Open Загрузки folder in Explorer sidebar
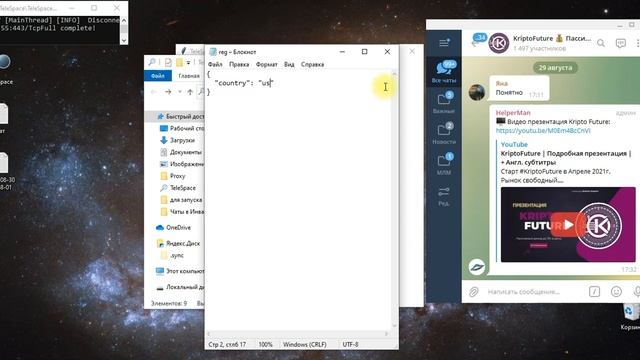 coord(177,140)
